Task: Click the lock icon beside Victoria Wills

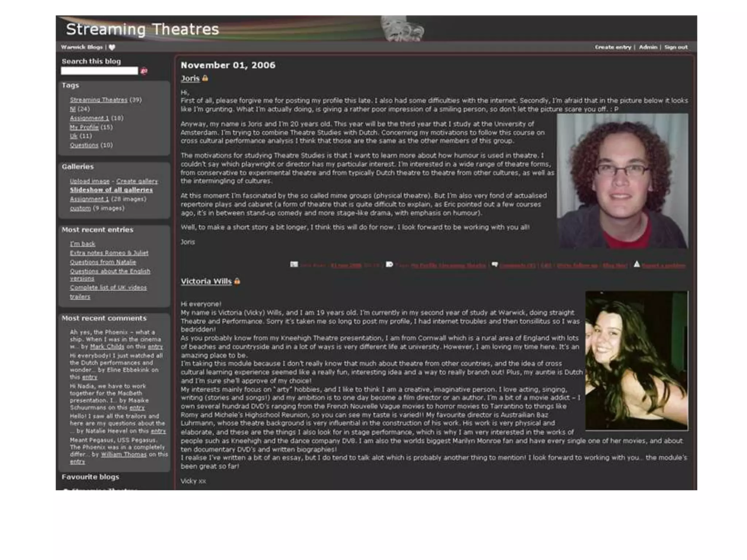Action: click(237, 281)
